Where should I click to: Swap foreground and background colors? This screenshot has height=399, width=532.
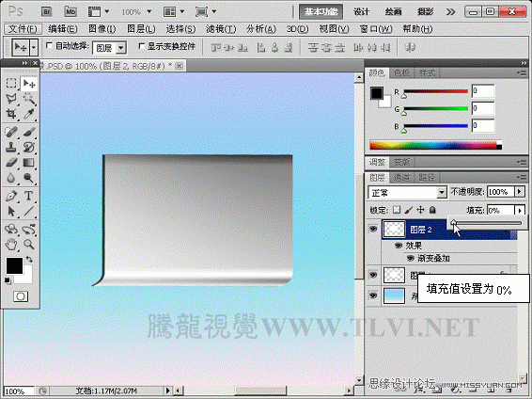(x=29, y=260)
